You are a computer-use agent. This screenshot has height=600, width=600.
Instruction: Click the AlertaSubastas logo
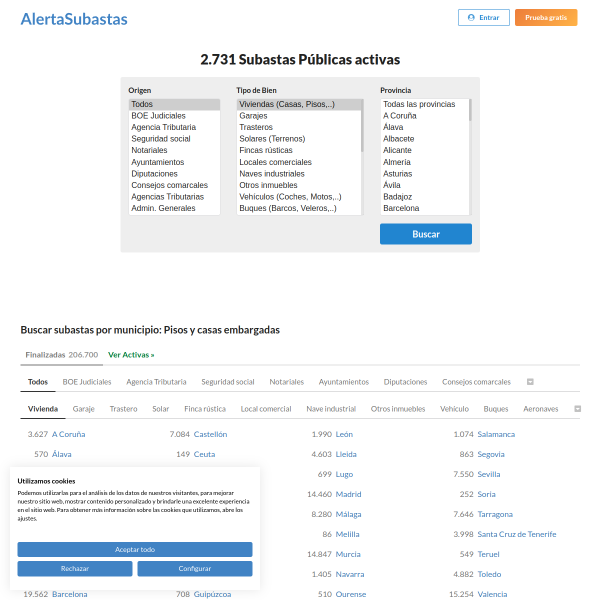(74, 19)
